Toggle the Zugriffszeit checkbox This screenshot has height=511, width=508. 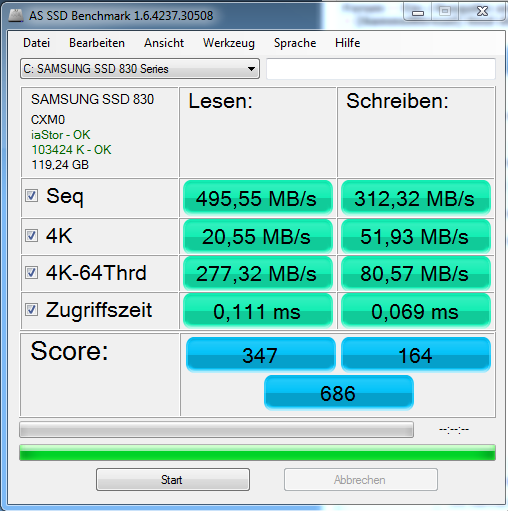[32, 310]
